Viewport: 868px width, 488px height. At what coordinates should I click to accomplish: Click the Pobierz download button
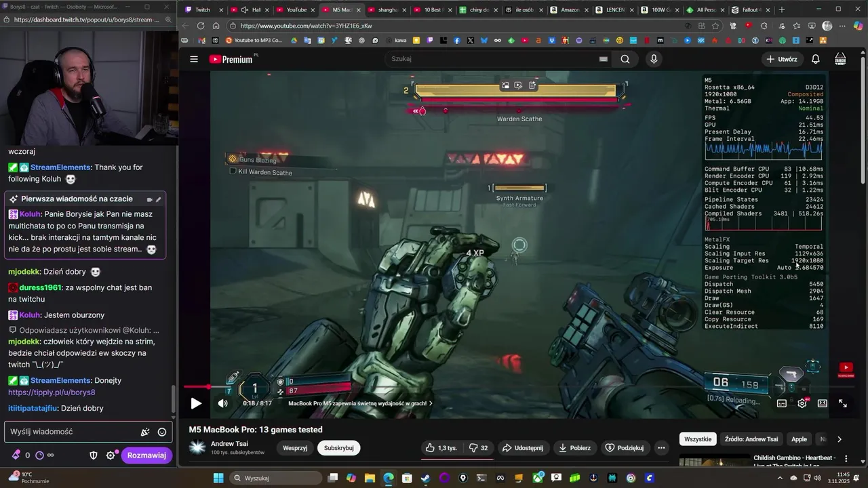point(574,448)
